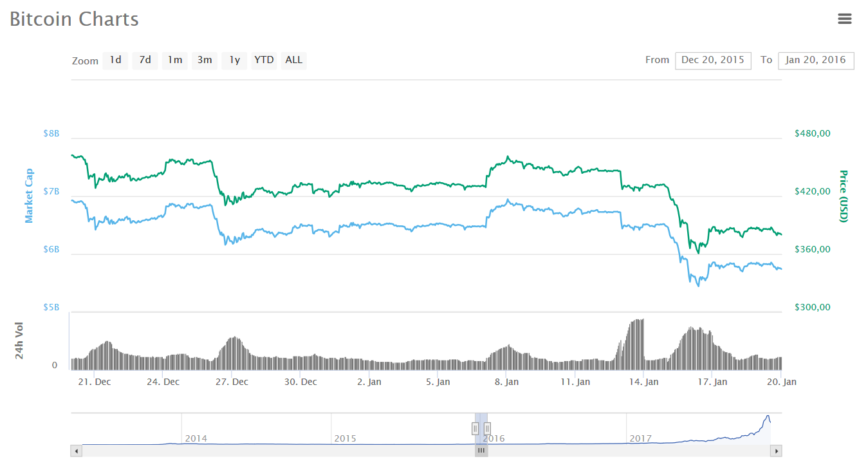This screenshot has width=868, height=459.
Task: Click the $420,00 price axis label
Action: pyautogui.click(x=813, y=191)
